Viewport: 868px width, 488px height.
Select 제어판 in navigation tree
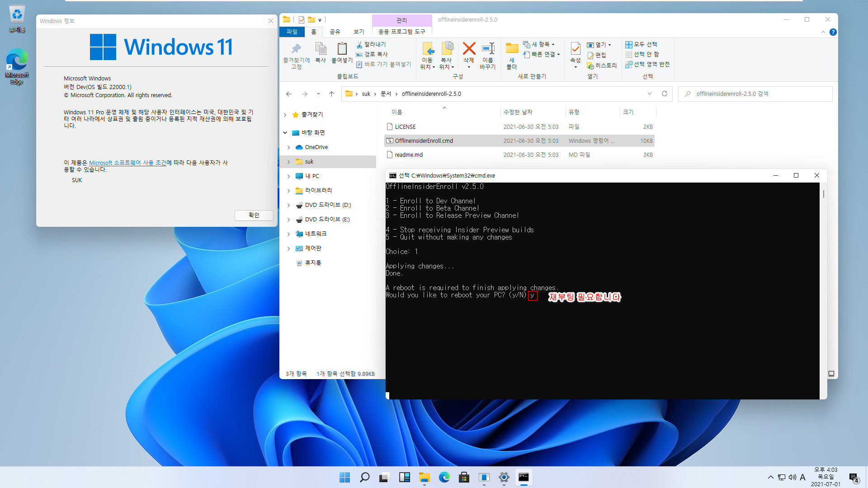click(x=313, y=249)
